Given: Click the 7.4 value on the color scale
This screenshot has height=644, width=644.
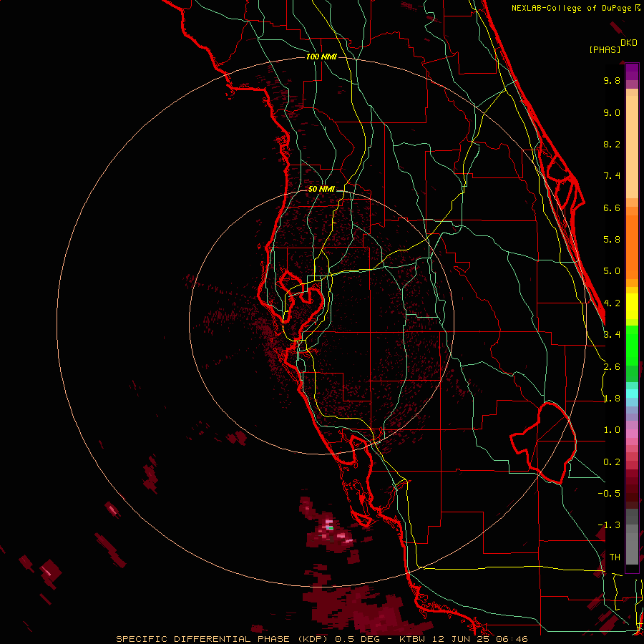Looking at the screenshot, I should click(x=612, y=176).
